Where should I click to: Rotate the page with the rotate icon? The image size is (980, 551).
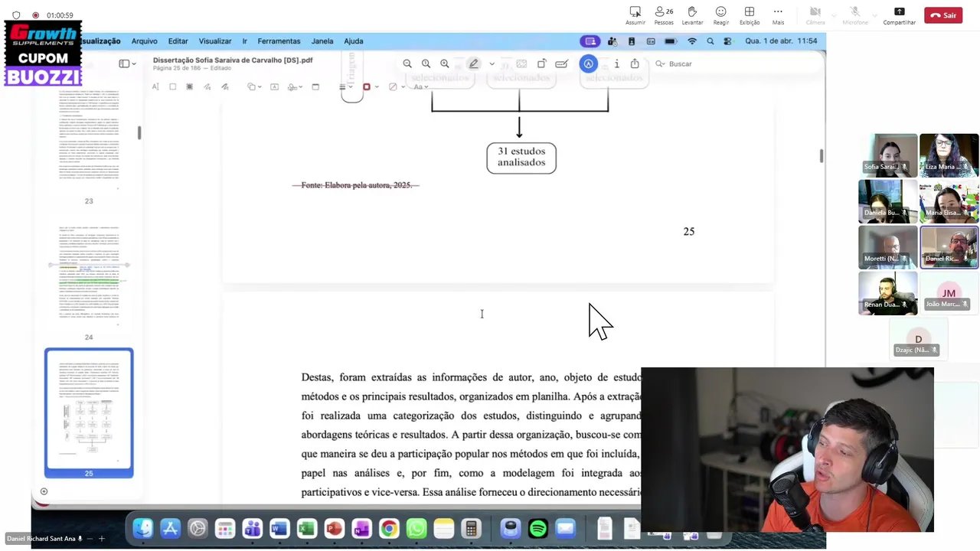point(541,64)
